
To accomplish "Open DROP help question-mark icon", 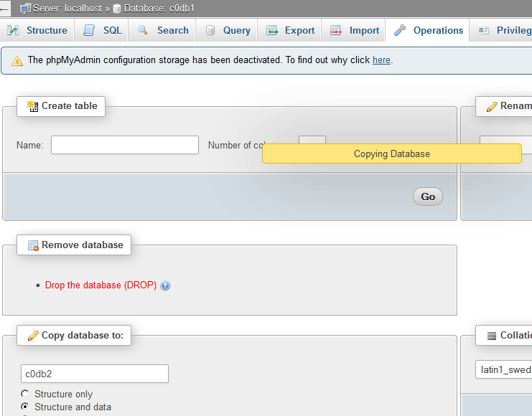I will (165, 285).
